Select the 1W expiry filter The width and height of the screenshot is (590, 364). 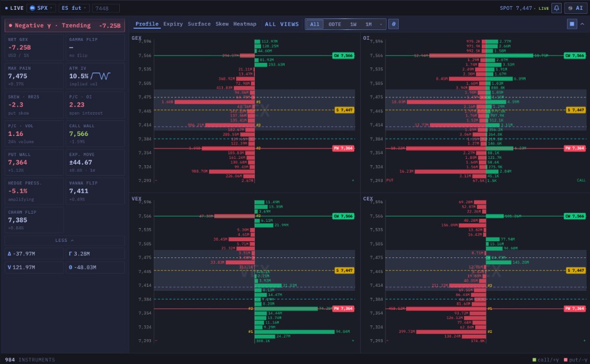tap(353, 24)
